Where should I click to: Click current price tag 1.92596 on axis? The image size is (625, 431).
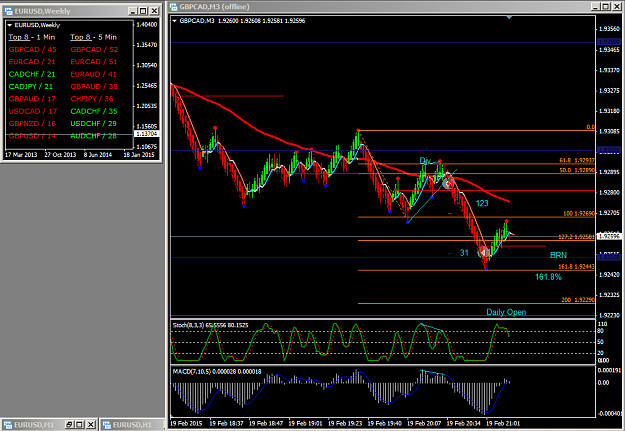610,236
